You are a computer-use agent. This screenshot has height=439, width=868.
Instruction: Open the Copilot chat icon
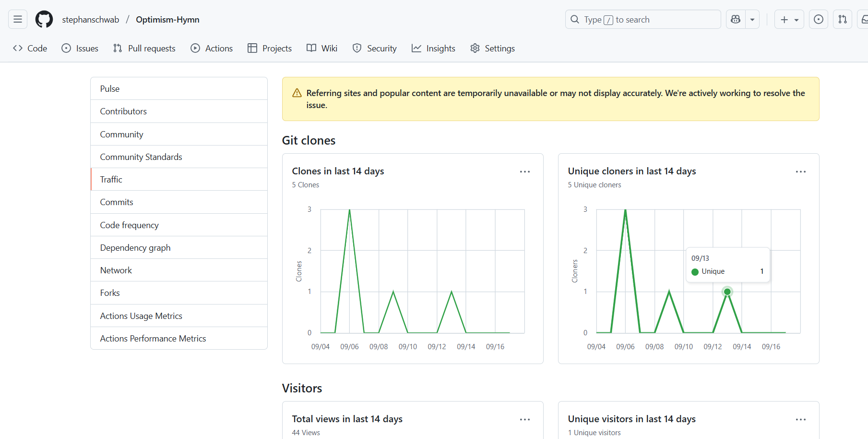[x=736, y=19]
